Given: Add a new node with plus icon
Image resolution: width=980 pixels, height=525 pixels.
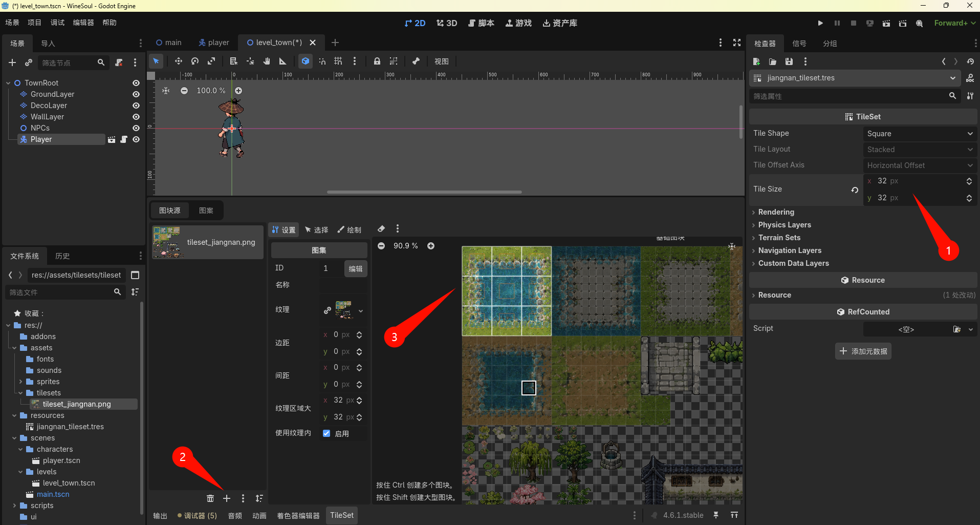Looking at the screenshot, I should point(12,62).
